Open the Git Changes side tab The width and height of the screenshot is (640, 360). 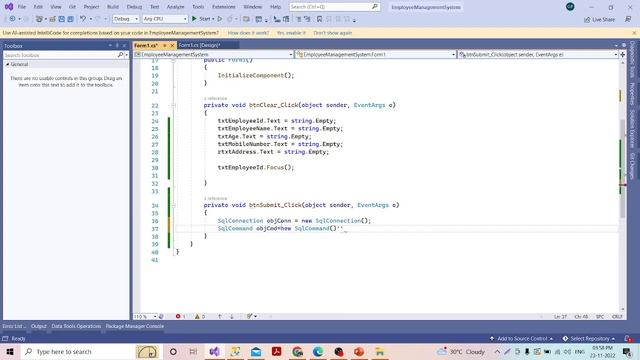pyautogui.click(x=632, y=166)
